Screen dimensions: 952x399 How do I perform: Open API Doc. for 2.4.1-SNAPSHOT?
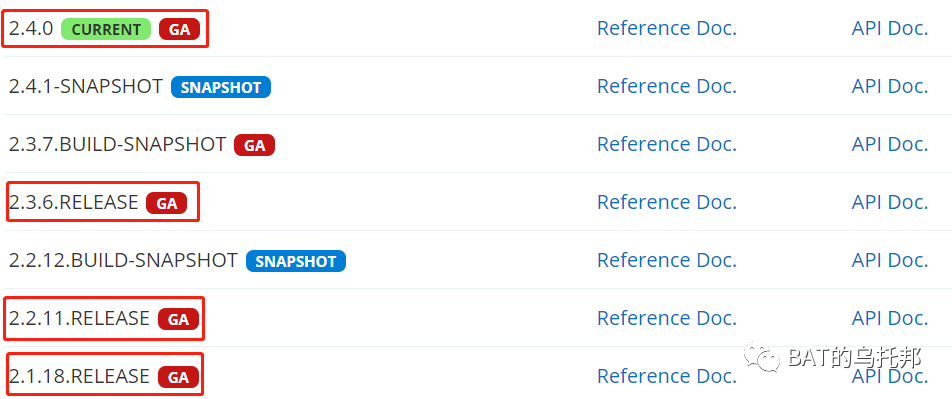889,86
